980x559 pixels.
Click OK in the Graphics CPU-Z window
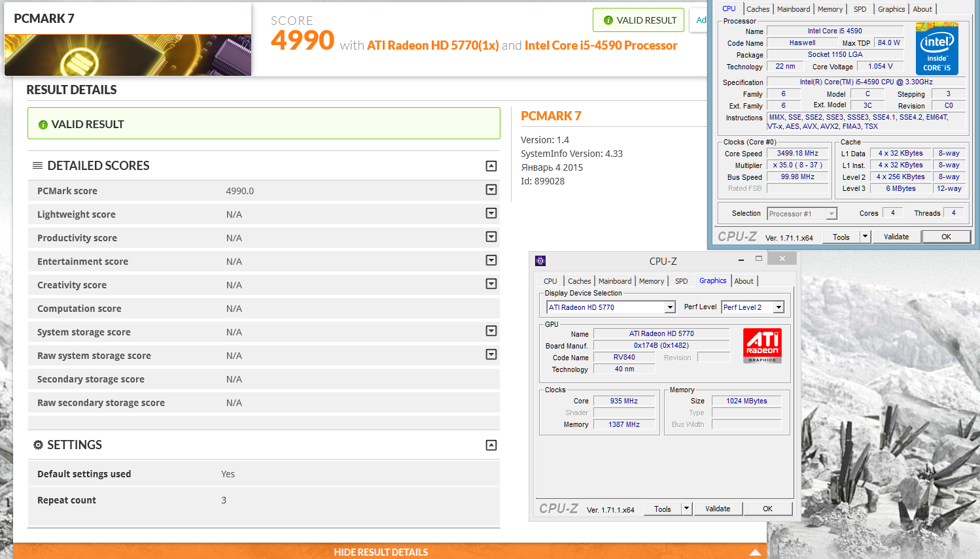tap(767, 509)
